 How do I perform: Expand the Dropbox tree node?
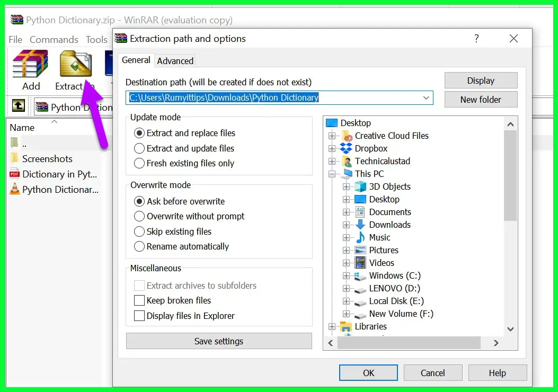click(332, 149)
